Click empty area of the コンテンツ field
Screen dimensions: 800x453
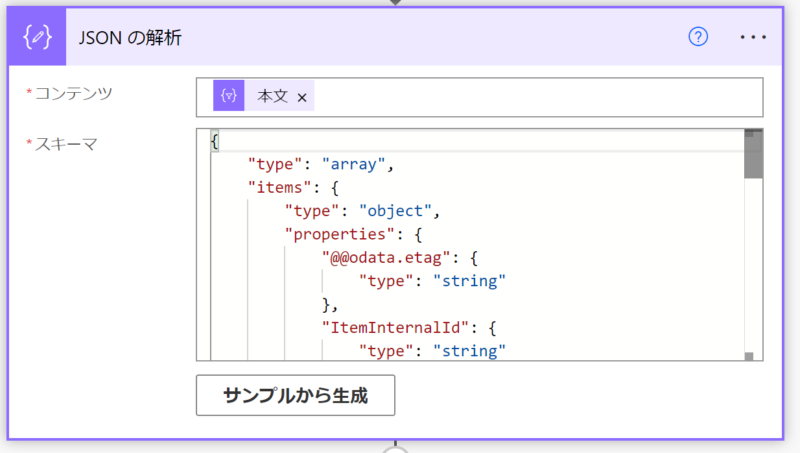tap(530, 97)
